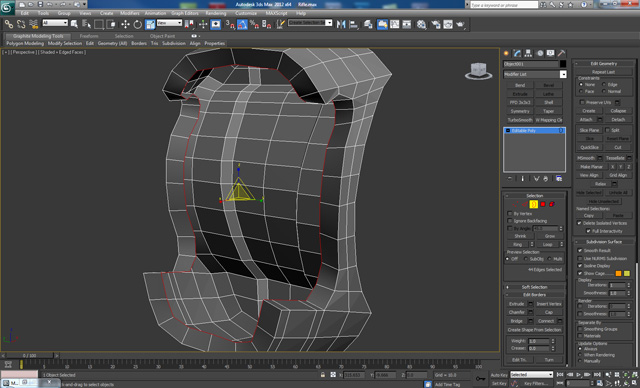The image size is (640, 388).
Task: Collapse the Edit Geometry rollout
Action: coord(604,63)
